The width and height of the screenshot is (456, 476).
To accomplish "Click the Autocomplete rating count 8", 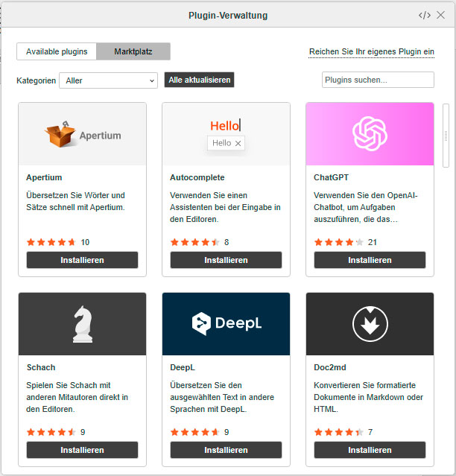I will 227,242.
